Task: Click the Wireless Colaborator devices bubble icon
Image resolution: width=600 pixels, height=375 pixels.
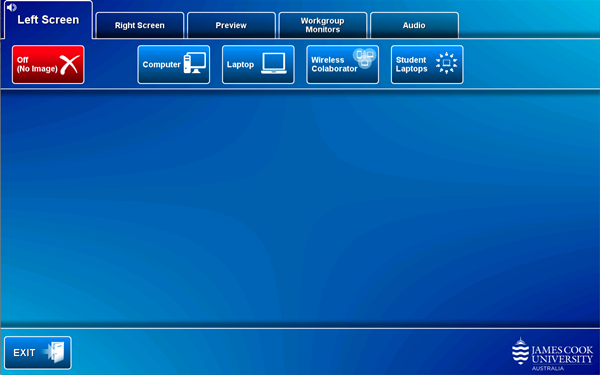Action: [364, 58]
